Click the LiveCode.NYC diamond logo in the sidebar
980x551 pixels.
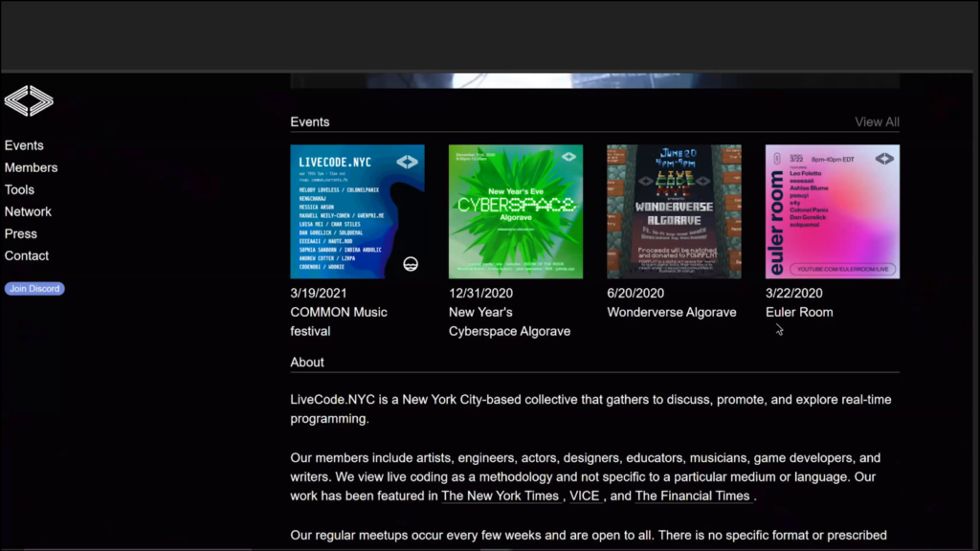coord(29,101)
